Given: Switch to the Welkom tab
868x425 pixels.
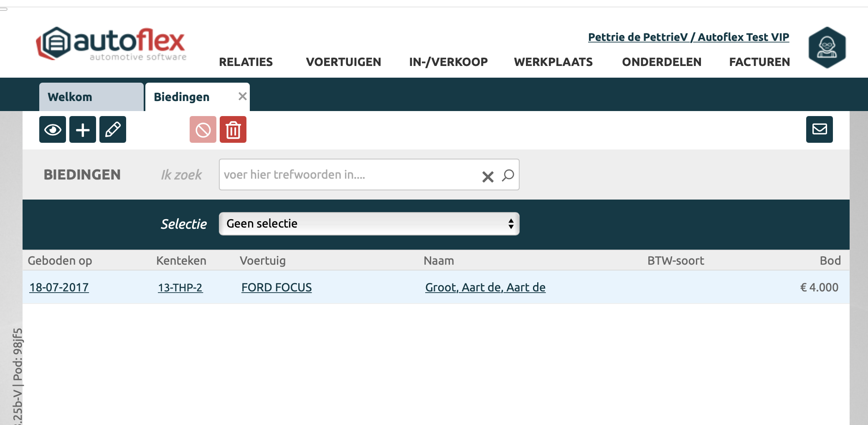Looking at the screenshot, I should pyautogui.click(x=70, y=97).
